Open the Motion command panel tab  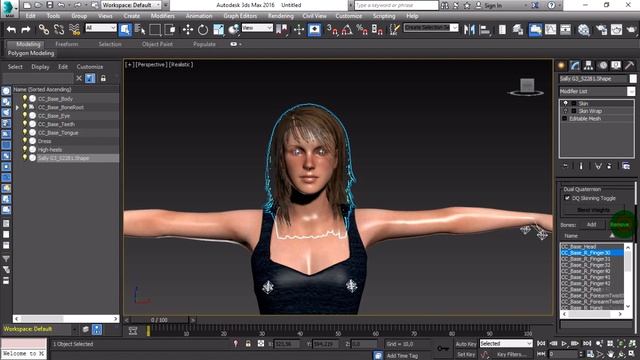point(602,65)
